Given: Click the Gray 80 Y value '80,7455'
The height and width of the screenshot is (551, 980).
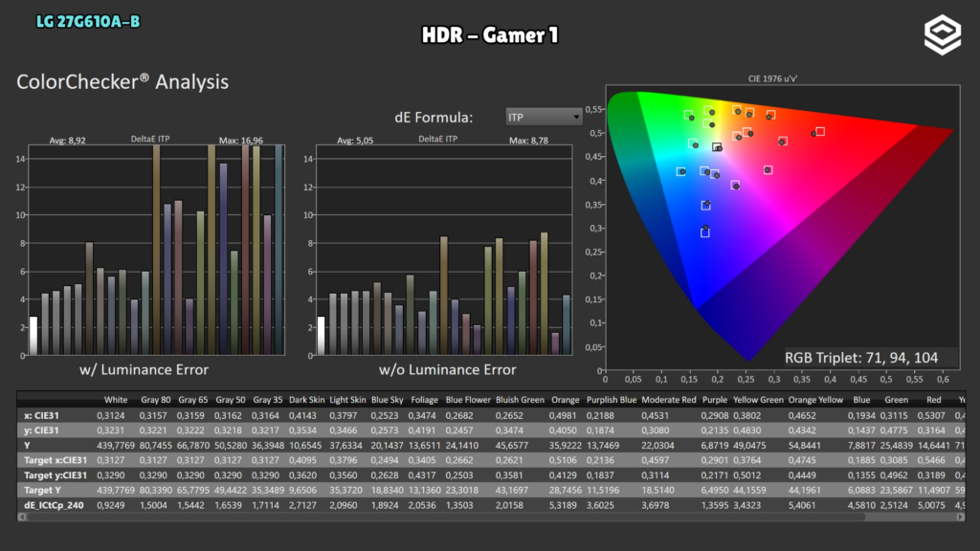Looking at the screenshot, I should [x=155, y=446].
